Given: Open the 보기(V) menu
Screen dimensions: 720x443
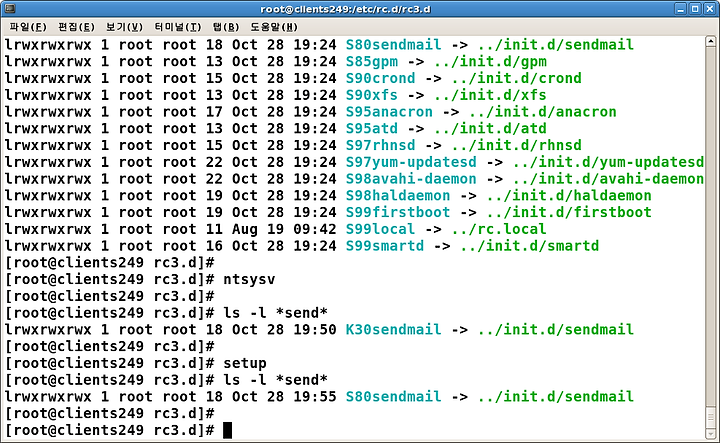Looking at the screenshot, I should point(124,27).
